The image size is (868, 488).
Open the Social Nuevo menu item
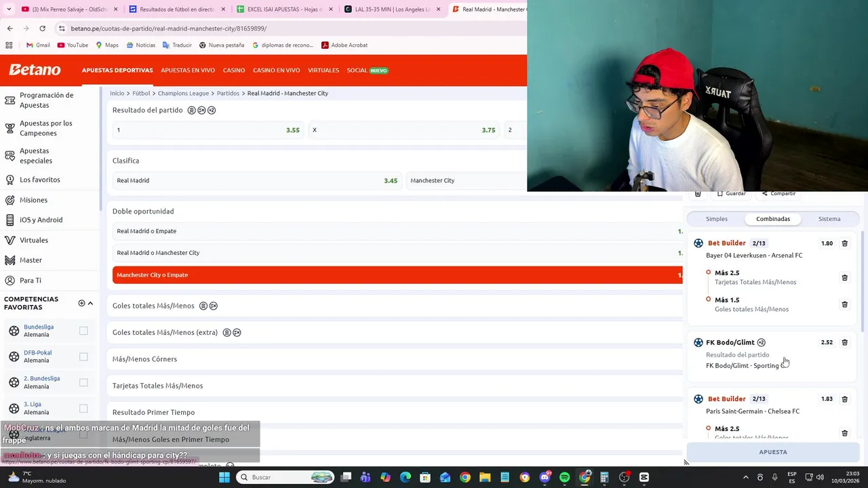[368, 70]
